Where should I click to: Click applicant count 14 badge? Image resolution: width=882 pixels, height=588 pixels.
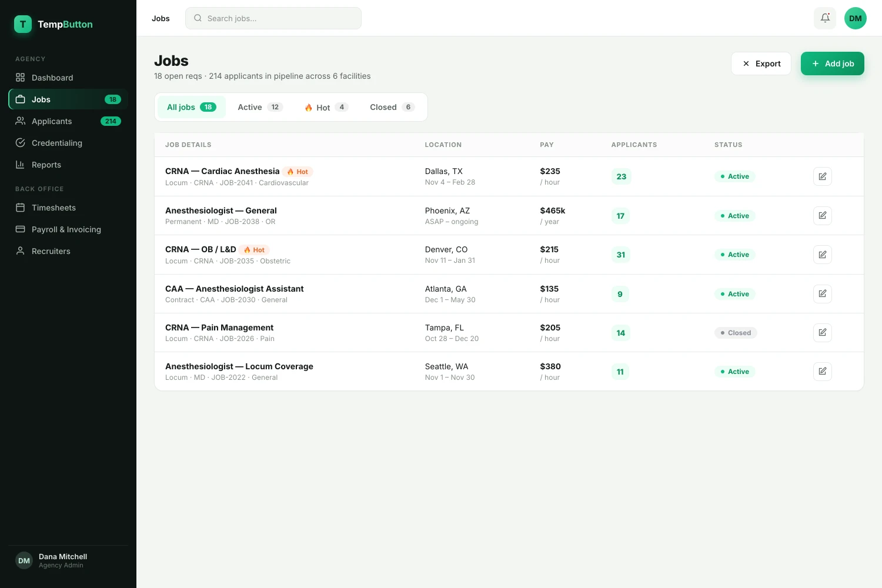[x=621, y=333]
